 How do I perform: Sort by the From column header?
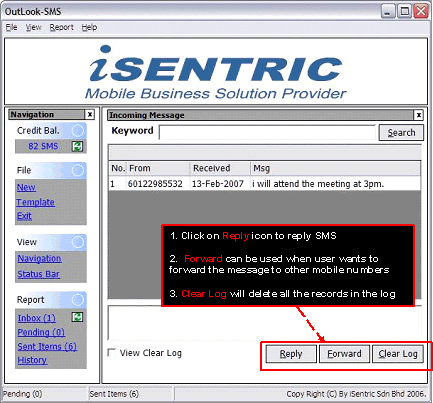(158, 168)
